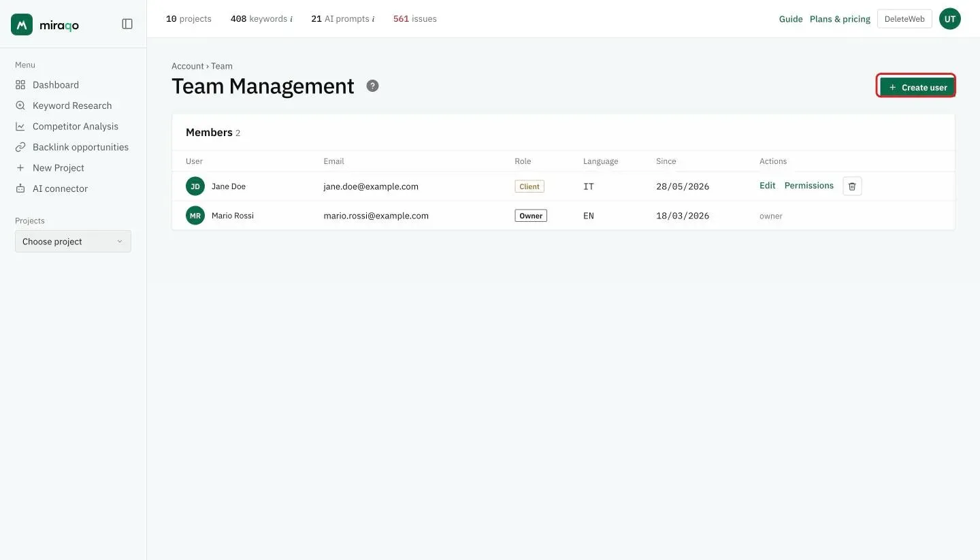Expand the Choose project dropdown
Image resolution: width=980 pixels, height=560 pixels.
[x=73, y=242]
